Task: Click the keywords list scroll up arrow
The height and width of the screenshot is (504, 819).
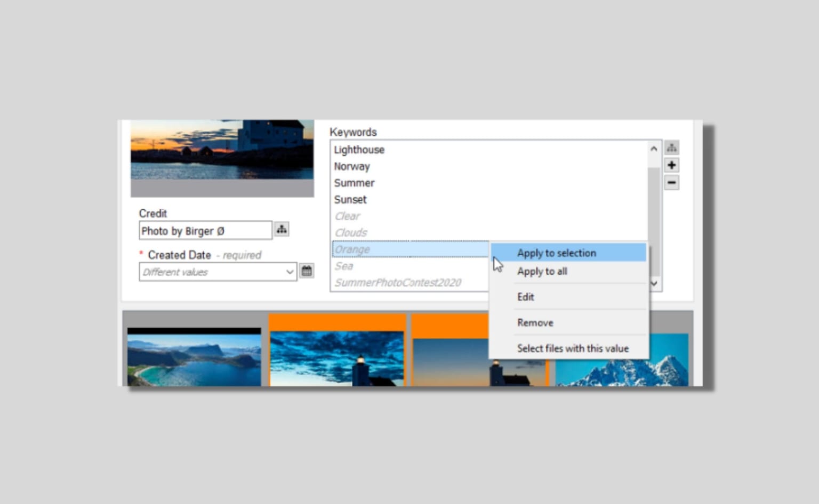Action: click(x=654, y=149)
